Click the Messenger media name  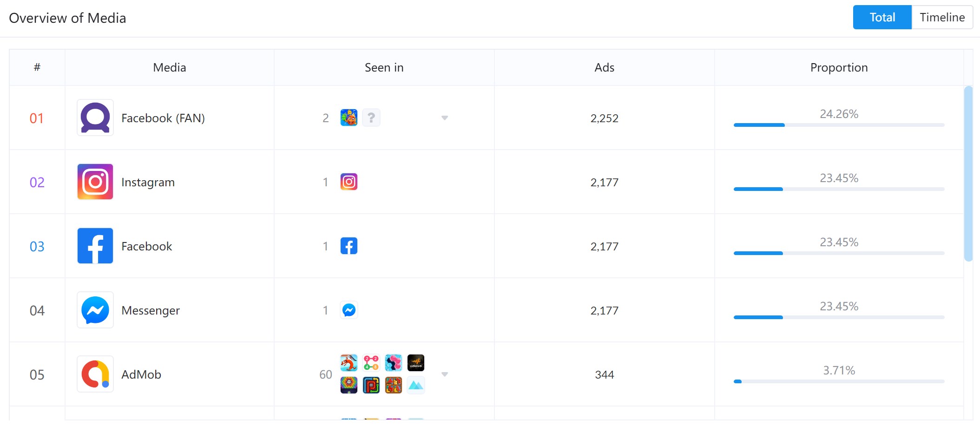pyautogui.click(x=151, y=310)
